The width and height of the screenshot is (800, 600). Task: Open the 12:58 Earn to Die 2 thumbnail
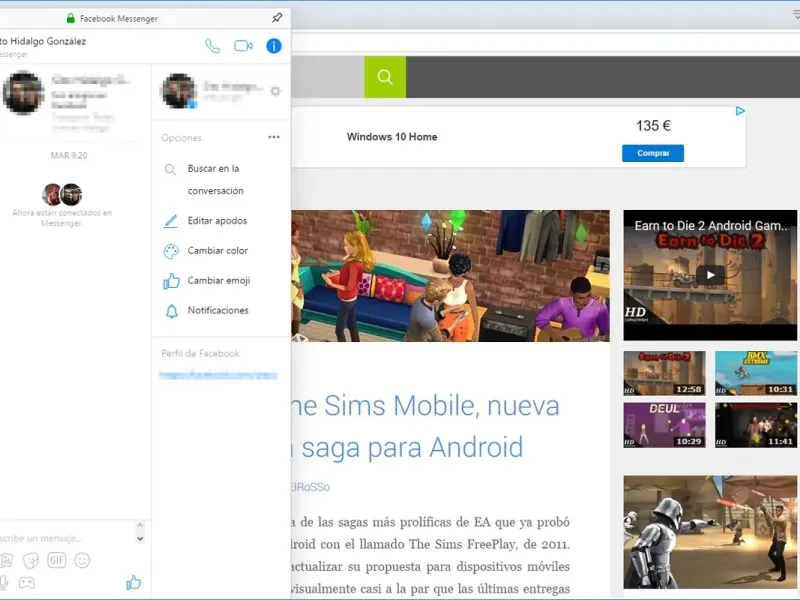[x=664, y=373]
